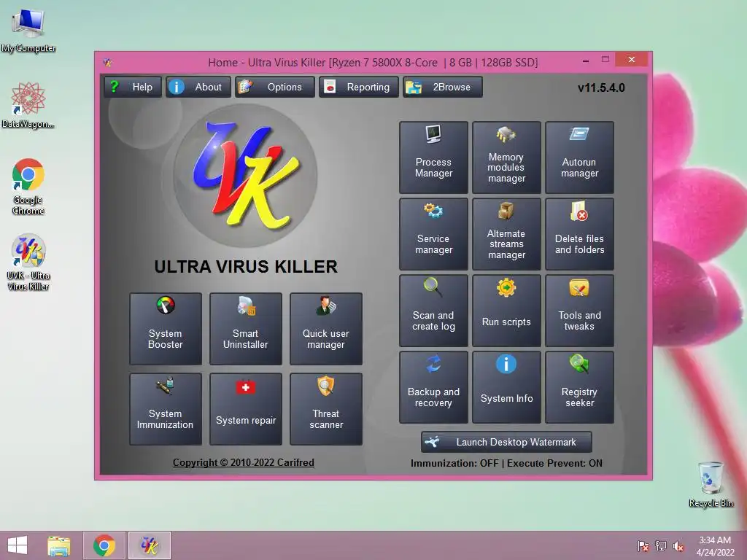Click the 2Browse toolbar button
The width and height of the screenshot is (747, 560).
point(443,87)
